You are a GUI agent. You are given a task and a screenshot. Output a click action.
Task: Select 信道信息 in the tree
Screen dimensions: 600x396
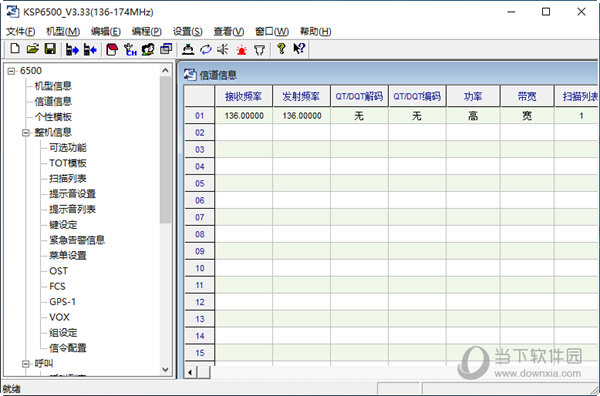pyautogui.click(x=53, y=101)
